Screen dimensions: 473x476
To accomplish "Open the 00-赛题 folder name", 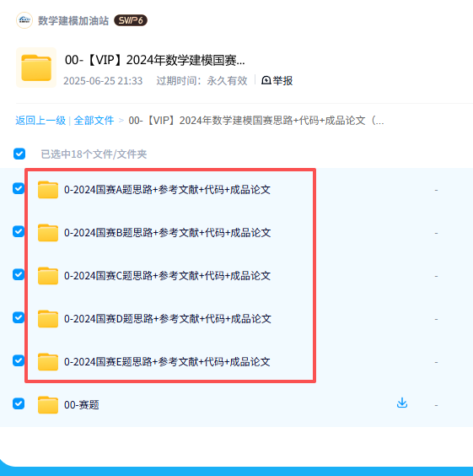I will coord(82,405).
